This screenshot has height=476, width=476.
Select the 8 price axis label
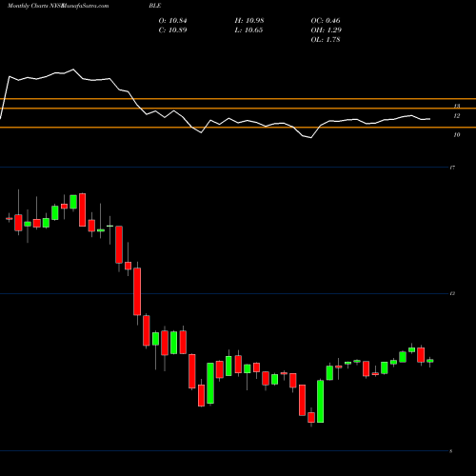click(451, 451)
